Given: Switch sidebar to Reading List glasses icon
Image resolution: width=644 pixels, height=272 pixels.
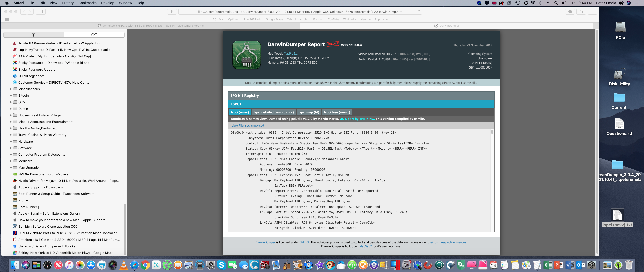Looking at the screenshot, I should point(94,35).
